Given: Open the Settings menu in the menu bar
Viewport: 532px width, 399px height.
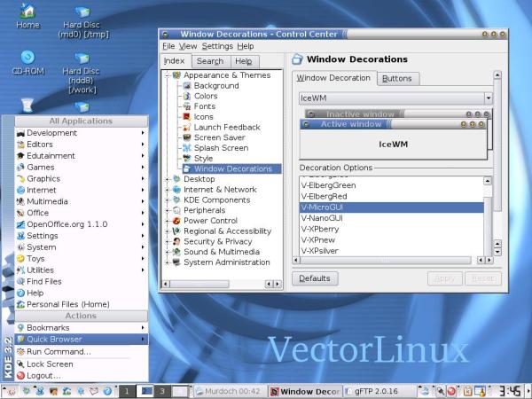Looking at the screenshot, I should [x=217, y=46].
